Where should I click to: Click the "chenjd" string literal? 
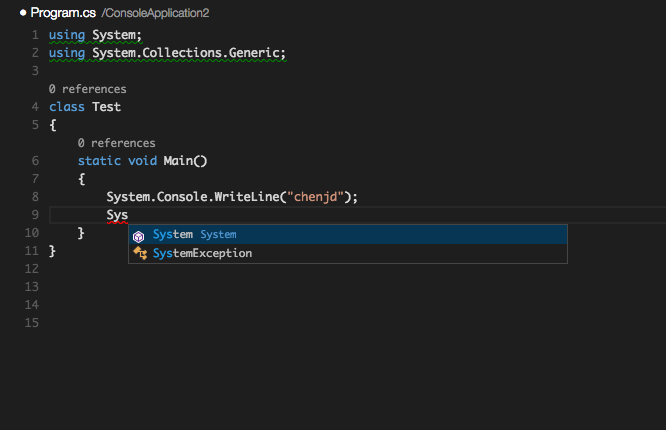[315, 197]
